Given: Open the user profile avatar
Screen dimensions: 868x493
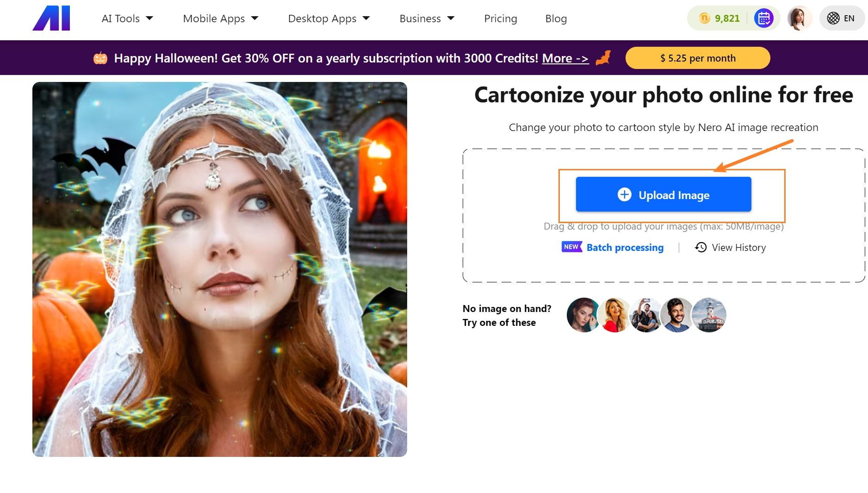Looking at the screenshot, I should click(800, 19).
